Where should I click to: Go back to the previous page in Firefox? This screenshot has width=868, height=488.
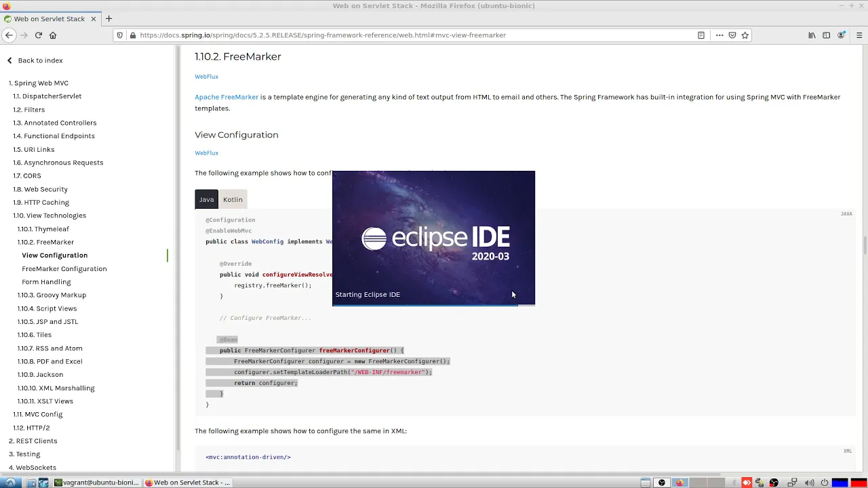[9, 35]
